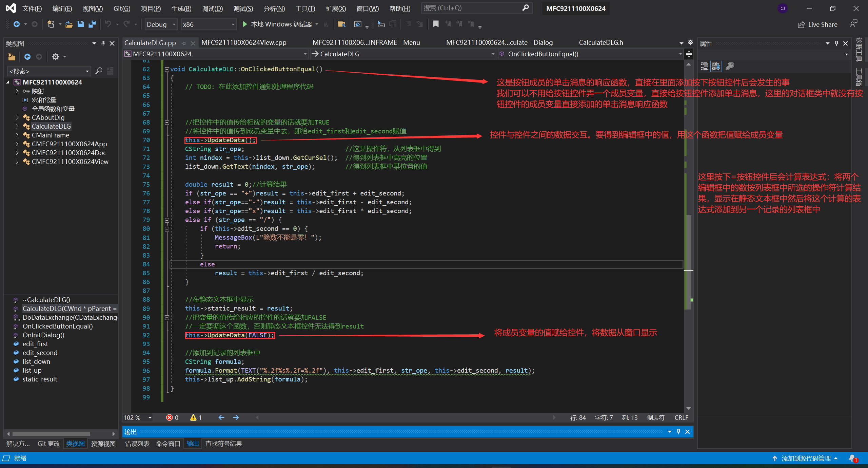
Task: Pin the Class View panel
Action: pos(103,43)
